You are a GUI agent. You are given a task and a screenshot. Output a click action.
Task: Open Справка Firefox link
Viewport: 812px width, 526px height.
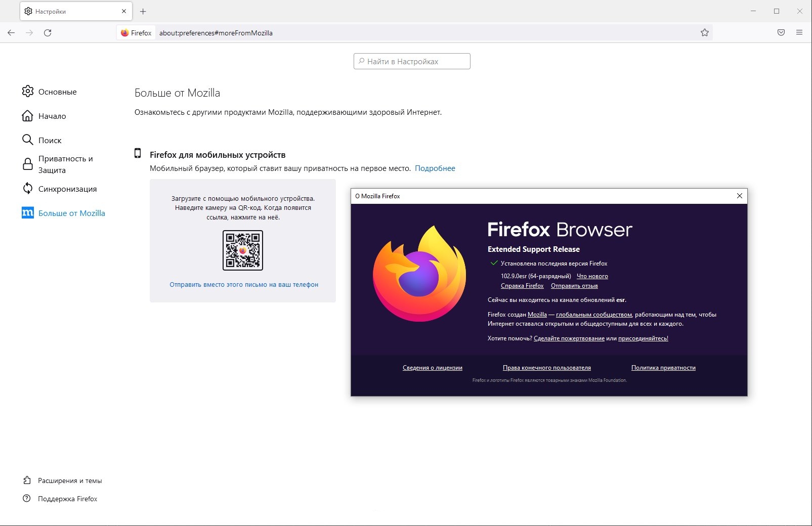coord(522,286)
